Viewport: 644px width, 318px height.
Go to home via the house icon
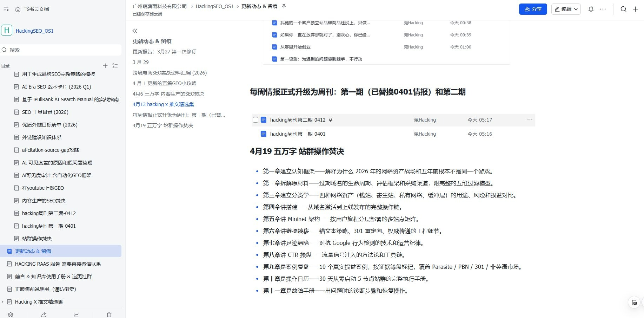pyautogui.click(x=18, y=9)
